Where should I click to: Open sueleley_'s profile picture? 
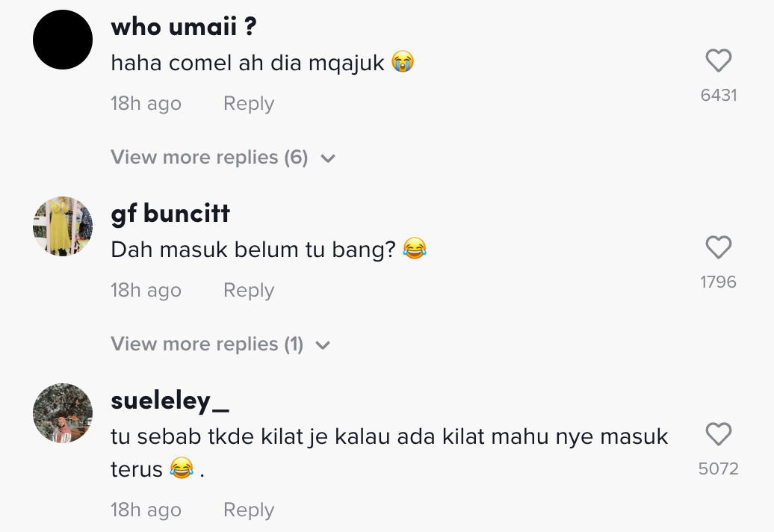click(x=63, y=413)
